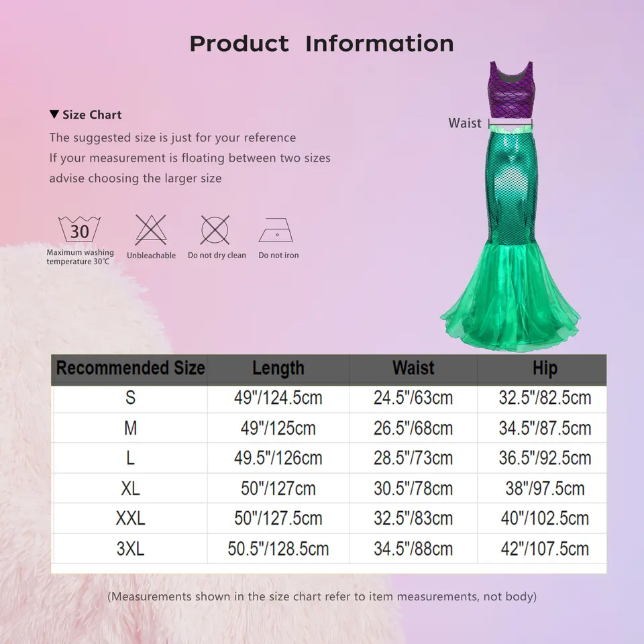Screen dimensions: 644x644
Task: Click waist value 34.5"/88cm
Action: 413,549
